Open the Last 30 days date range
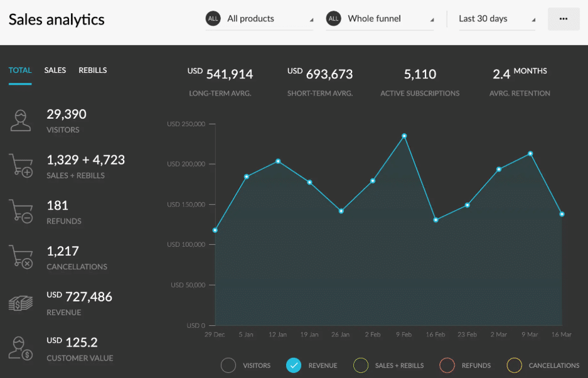588x378 pixels. (496, 19)
